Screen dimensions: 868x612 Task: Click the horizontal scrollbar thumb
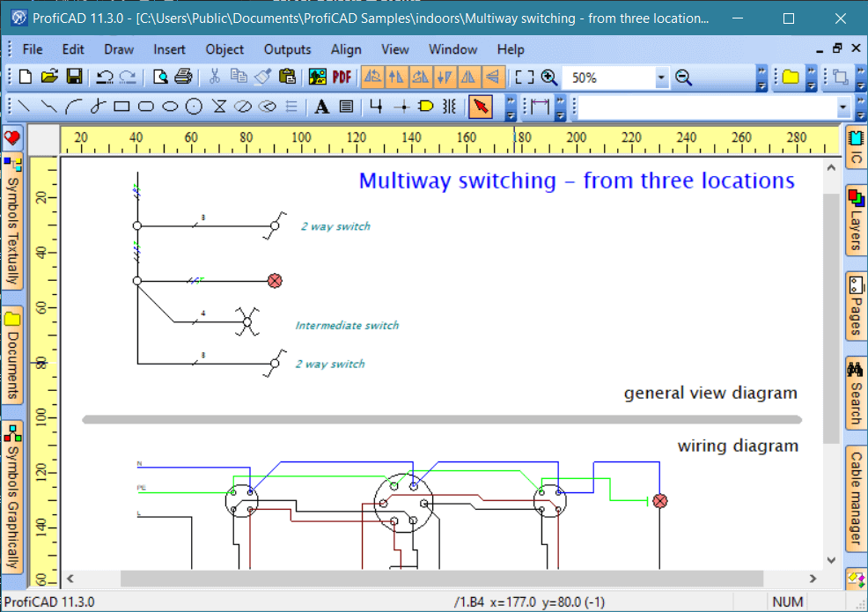440,579
